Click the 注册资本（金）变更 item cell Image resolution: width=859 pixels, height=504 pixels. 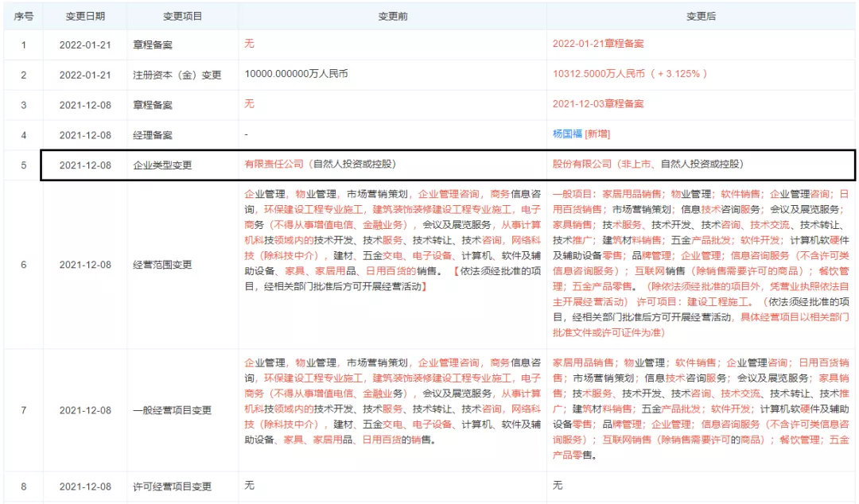tap(177, 75)
